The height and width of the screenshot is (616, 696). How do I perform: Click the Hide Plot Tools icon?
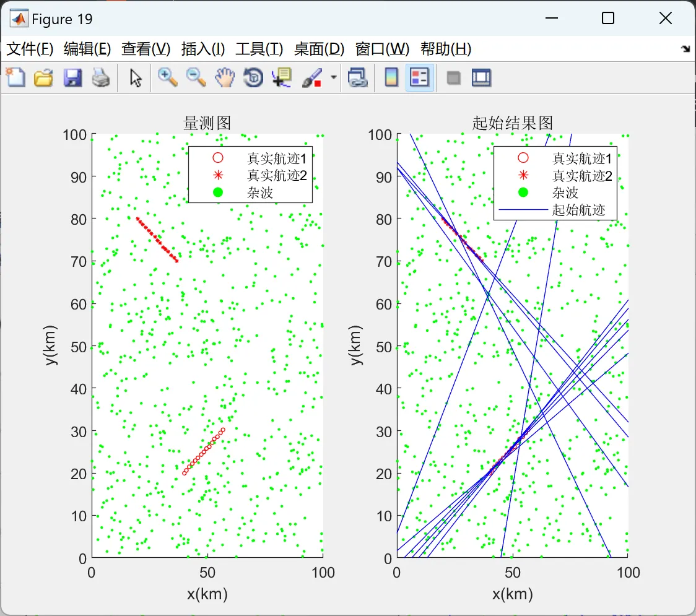453,78
